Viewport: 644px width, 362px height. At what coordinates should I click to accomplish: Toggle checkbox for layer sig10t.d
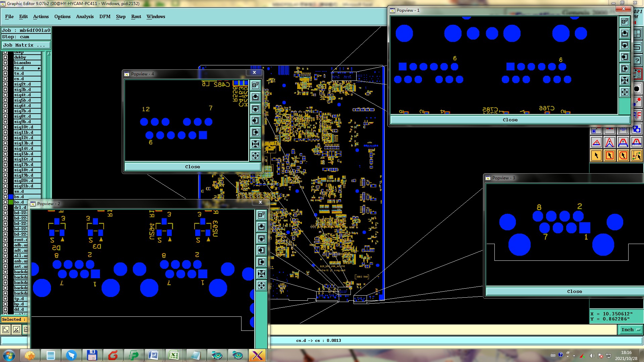(5, 127)
